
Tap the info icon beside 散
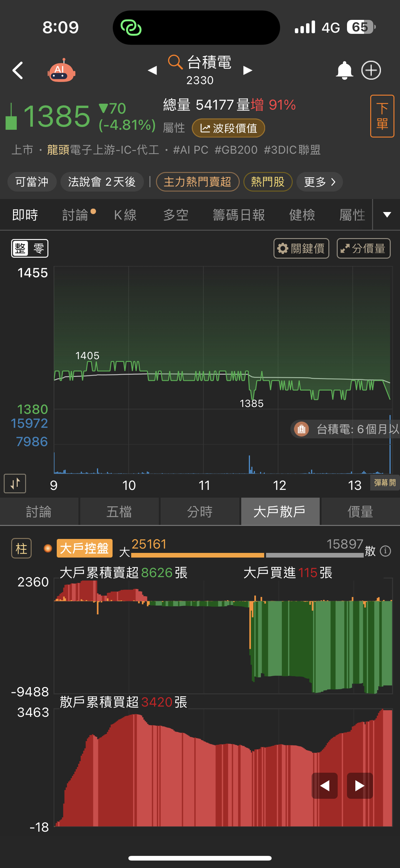pos(385,551)
